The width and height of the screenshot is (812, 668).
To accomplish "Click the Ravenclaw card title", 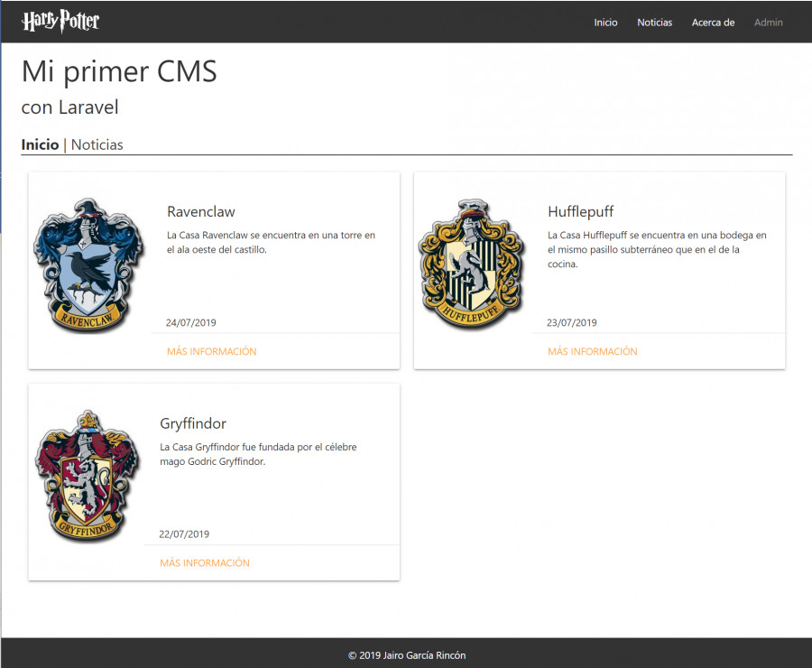I will coord(201,211).
